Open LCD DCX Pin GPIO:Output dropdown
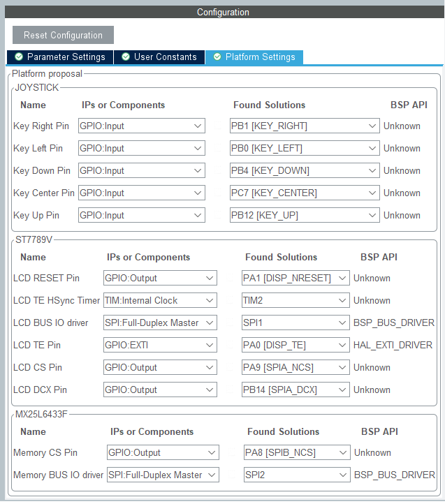The width and height of the screenshot is (445, 504). point(160,390)
